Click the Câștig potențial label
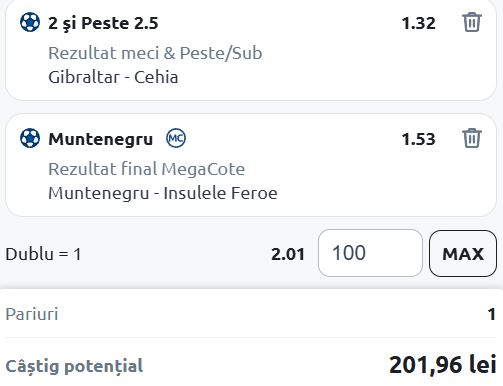Screen dimensions: 503x386 click(74, 366)
